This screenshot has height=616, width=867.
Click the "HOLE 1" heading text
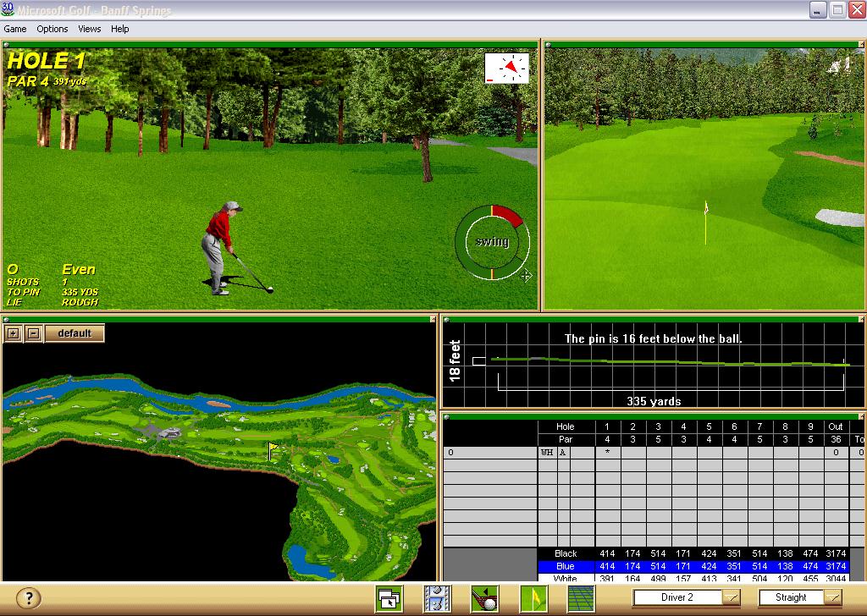46,60
